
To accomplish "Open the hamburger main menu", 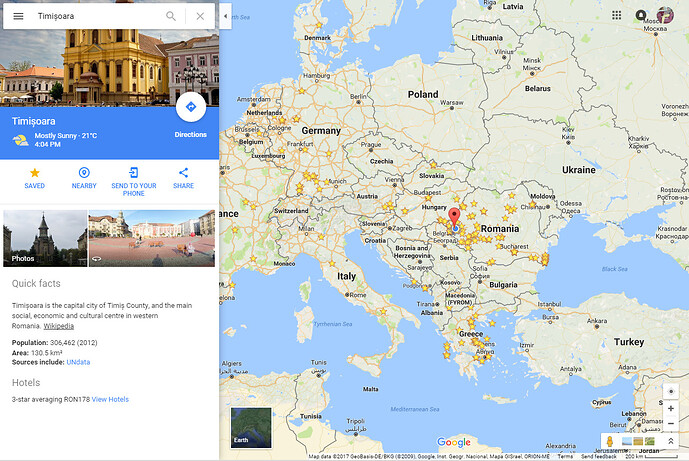I will pos(18,16).
